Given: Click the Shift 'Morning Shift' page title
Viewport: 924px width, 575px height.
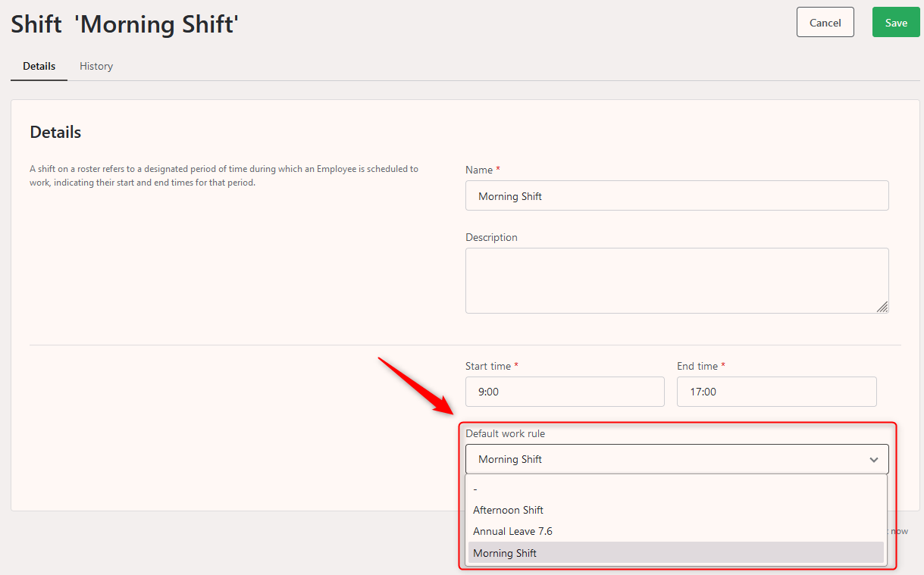Looking at the screenshot, I should [x=125, y=24].
